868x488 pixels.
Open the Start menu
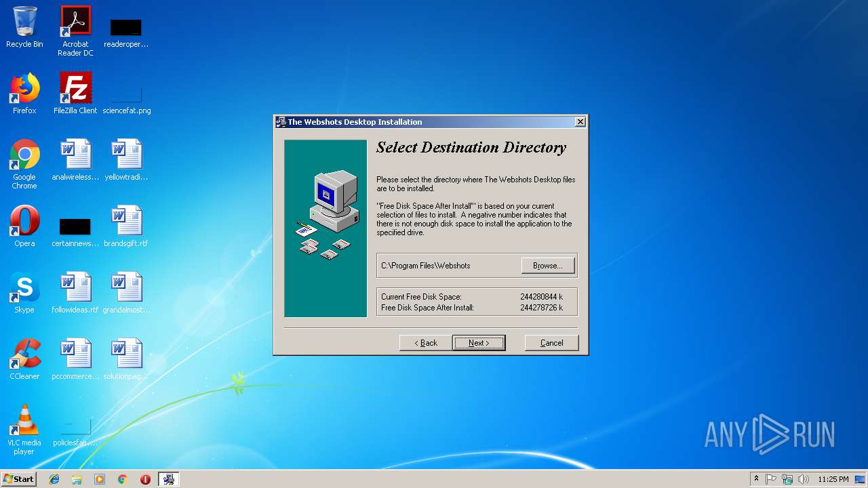(18, 479)
